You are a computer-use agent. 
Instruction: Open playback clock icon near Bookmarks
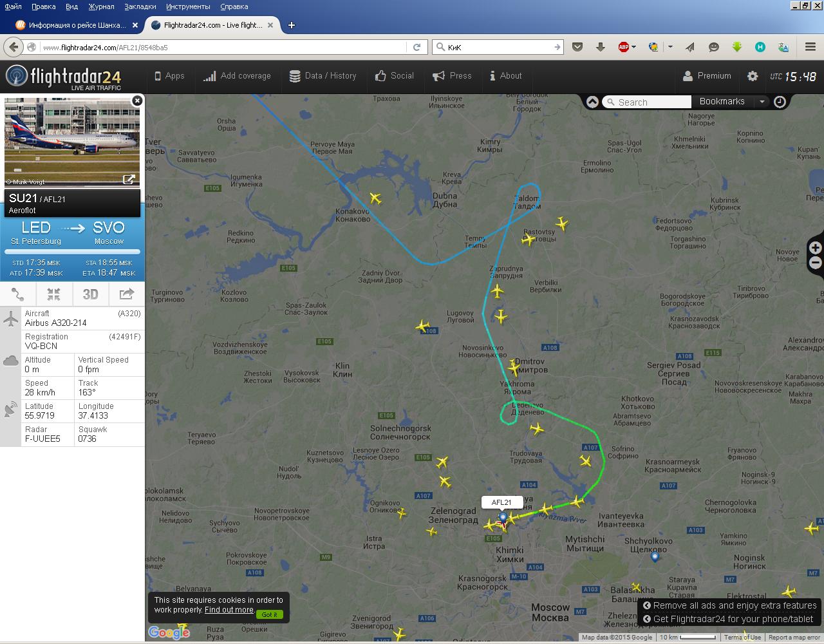tap(780, 102)
